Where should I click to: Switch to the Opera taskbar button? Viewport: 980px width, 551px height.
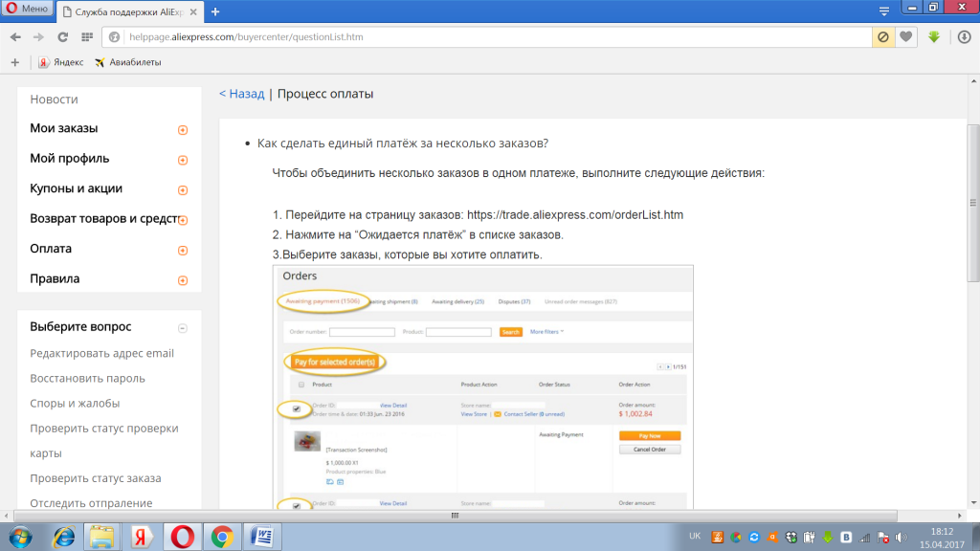click(x=182, y=537)
